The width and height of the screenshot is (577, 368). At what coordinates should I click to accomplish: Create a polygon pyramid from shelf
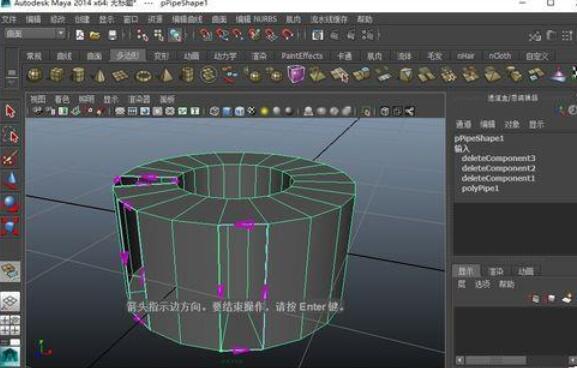[166, 75]
